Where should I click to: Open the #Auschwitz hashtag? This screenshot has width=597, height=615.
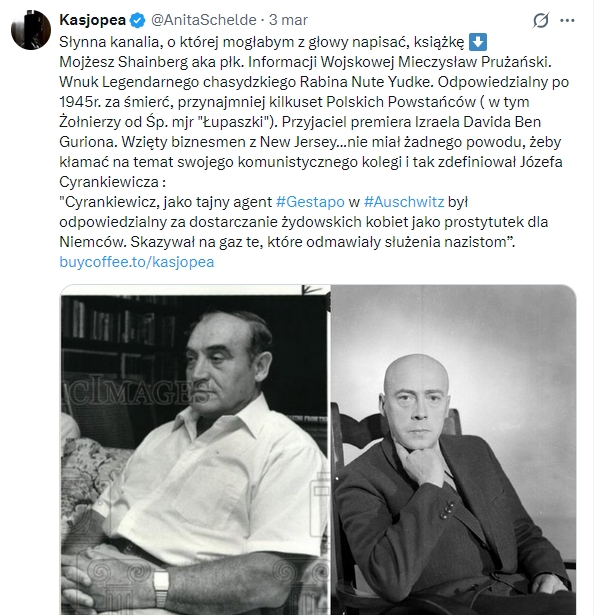point(404,202)
